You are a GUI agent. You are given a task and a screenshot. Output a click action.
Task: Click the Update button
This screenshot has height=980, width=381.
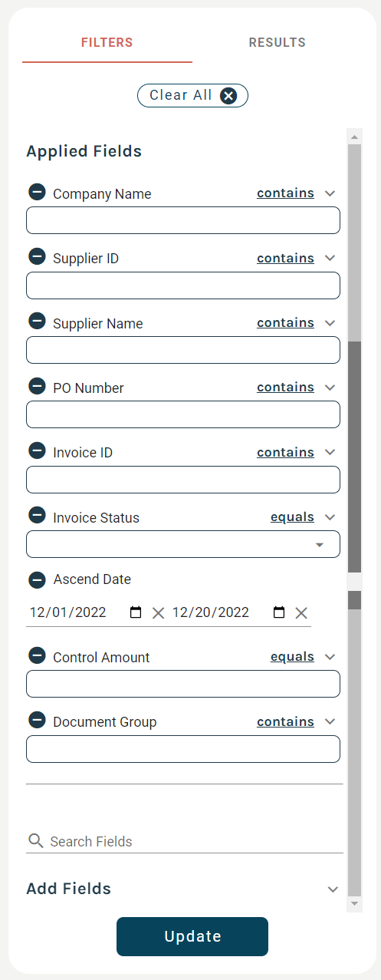tap(192, 936)
